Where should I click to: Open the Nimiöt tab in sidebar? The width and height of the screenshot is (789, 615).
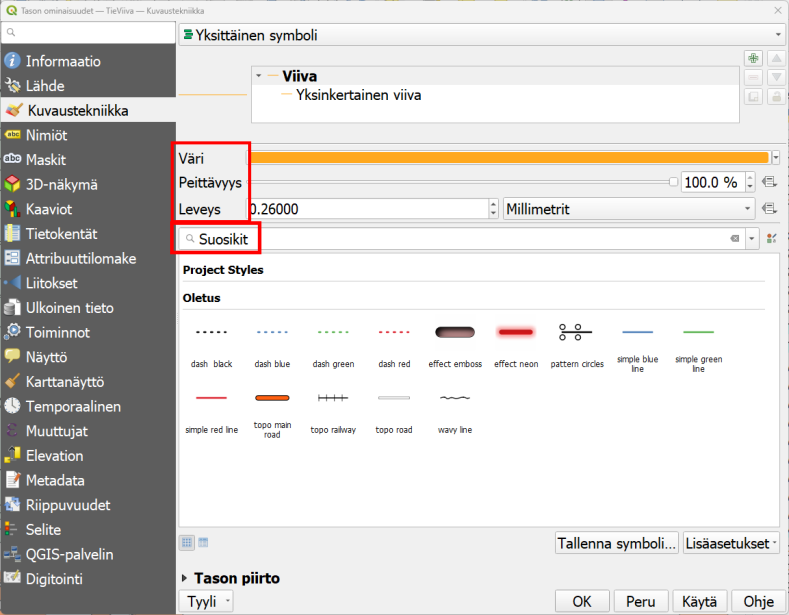(47, 135)
